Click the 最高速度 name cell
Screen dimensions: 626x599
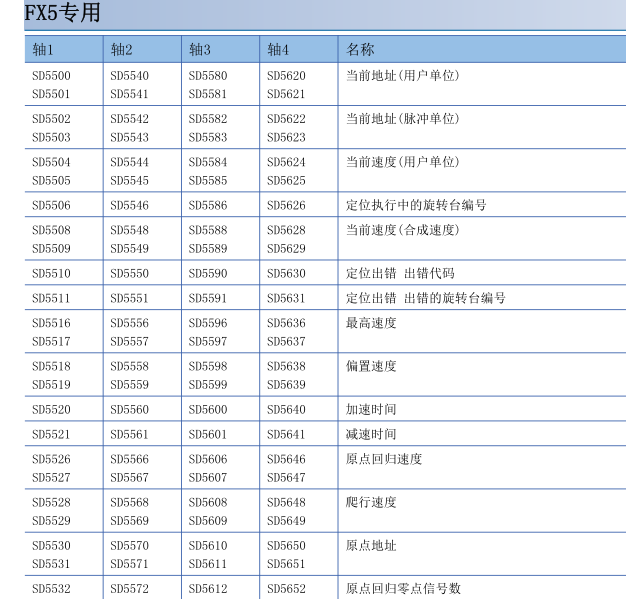371,323
